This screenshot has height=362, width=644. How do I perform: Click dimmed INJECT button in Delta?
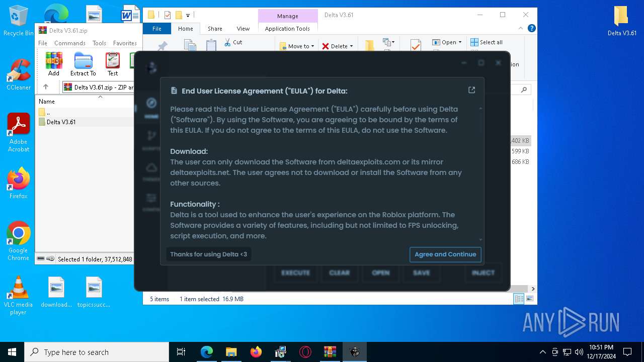[483, 273]
